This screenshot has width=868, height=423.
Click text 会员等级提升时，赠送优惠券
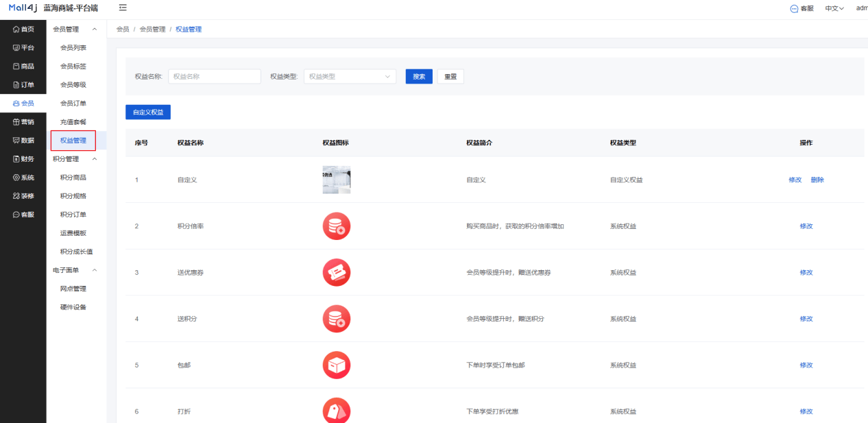coord(509,272)
